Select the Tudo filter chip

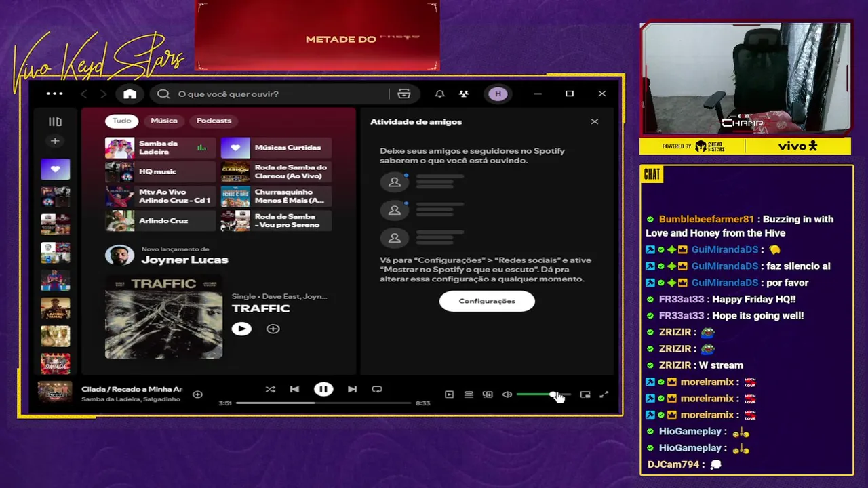point(122,121)
